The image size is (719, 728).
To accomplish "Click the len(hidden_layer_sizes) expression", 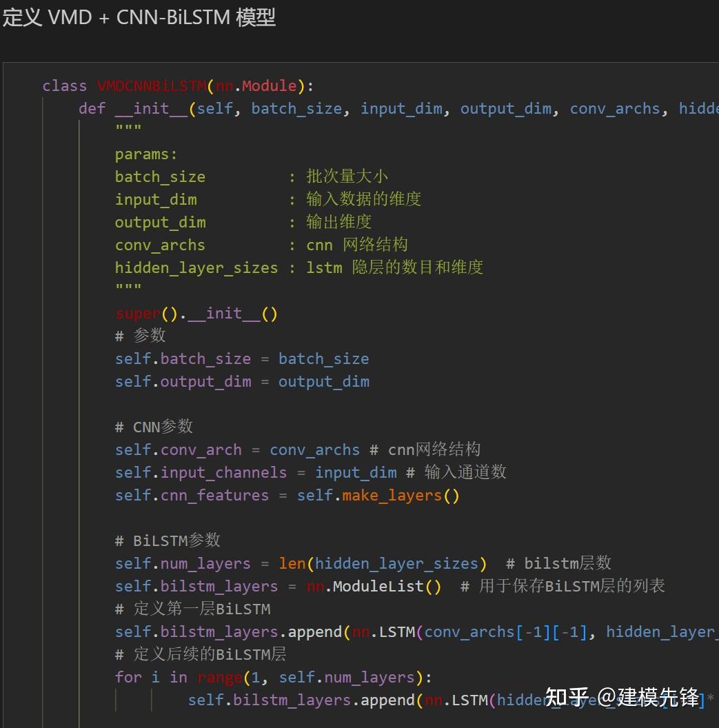I will click(x=383, y=563).
